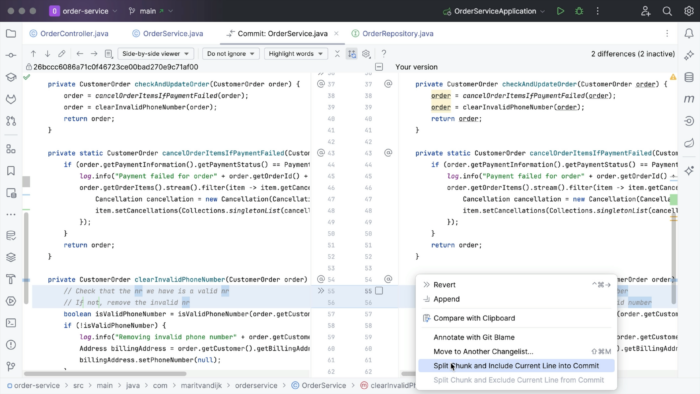Choose Revert from context menu
Viewport: 700px width, 394px height.
click(517, 285)
